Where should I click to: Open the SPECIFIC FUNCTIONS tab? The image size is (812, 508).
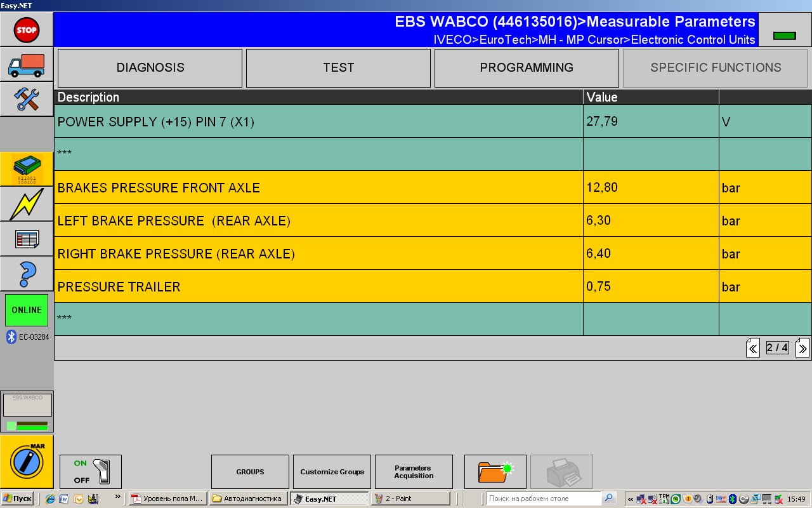click(x=716, y=68)
